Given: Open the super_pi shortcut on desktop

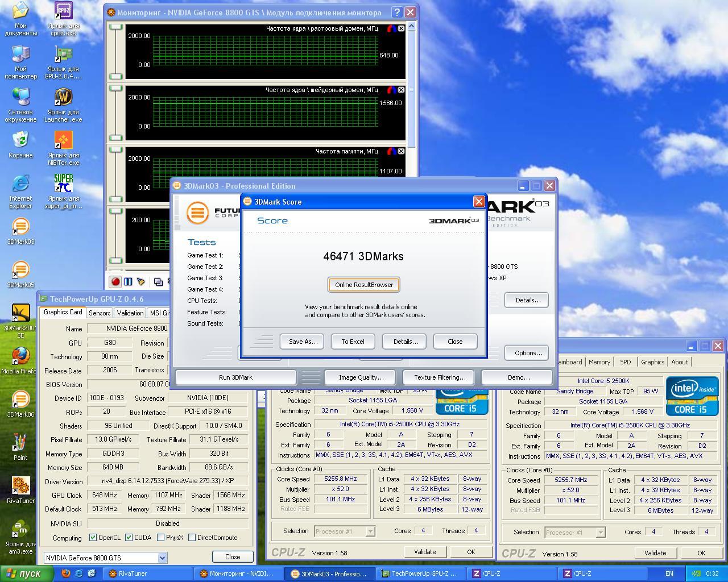Looking at the screenshot, I should (x=64, y=192).
